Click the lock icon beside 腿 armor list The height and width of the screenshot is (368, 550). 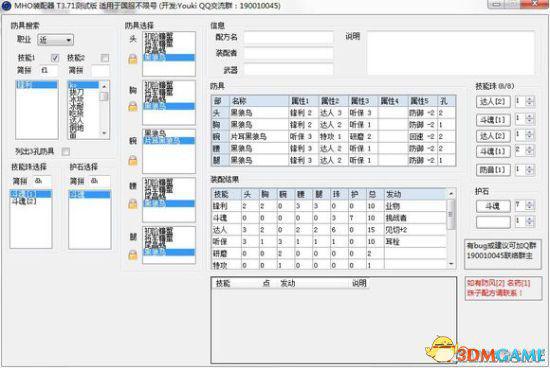tap(133, 255)
